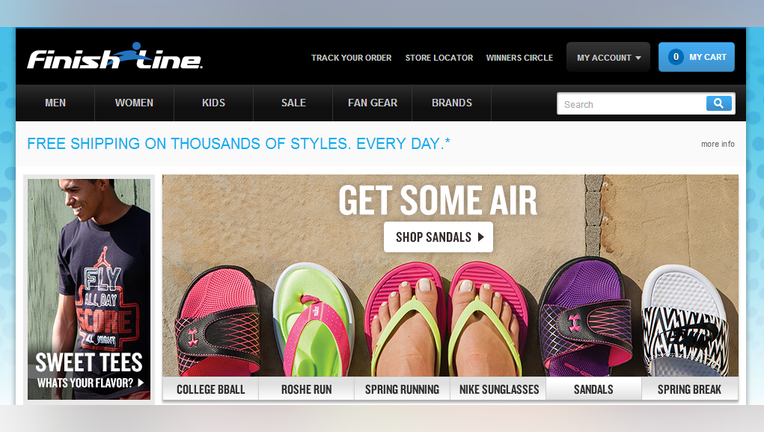Image resolution: width=764 pixels, height=432 pixels.
Task: Open the Sandals banner tab
Action: click(x=593, y=390)
